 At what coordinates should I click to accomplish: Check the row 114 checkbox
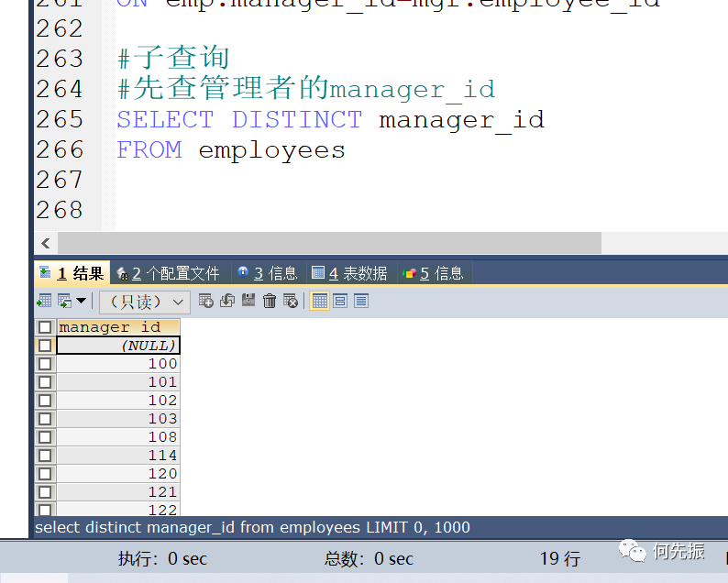45,456
